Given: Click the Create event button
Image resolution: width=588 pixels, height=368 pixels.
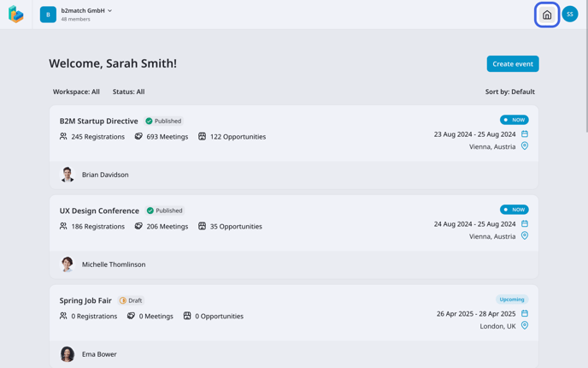Looking at the screenshot, I should pos(513,63).
